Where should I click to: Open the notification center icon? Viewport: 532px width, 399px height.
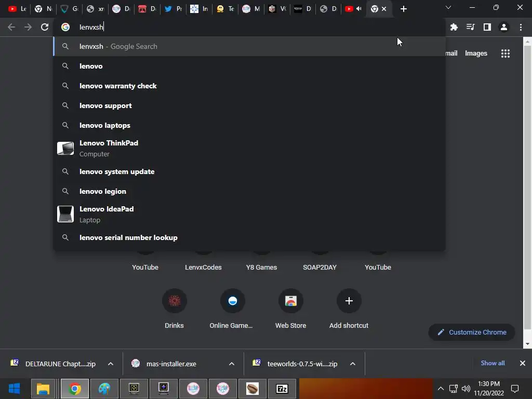(x=515, y=389)
